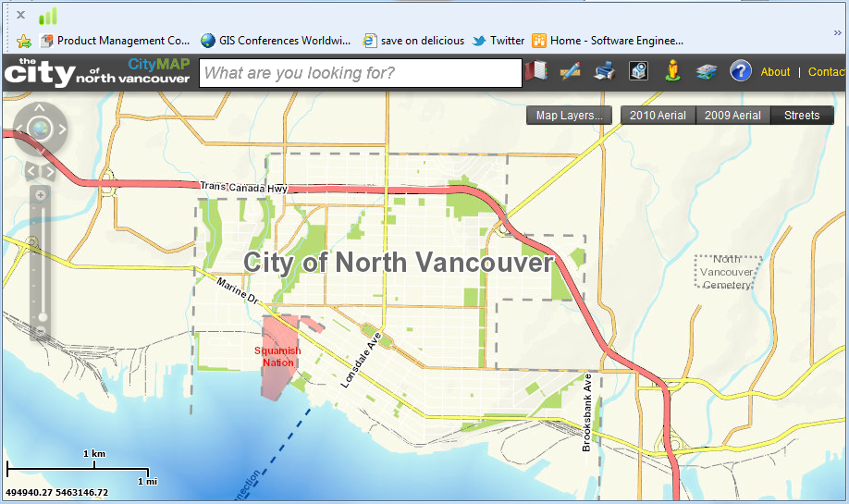Open the address book directory tool
849x504 pixels.
pos(536,71)
